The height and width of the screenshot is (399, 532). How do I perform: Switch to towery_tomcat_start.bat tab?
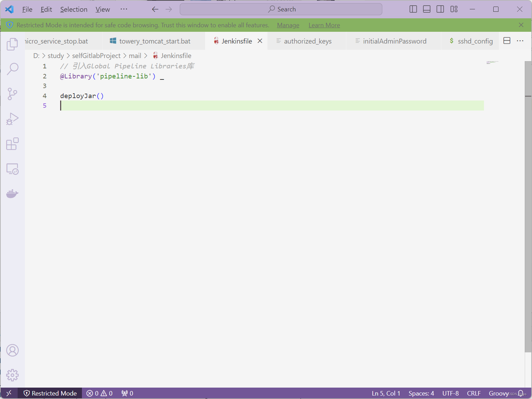(154, 41)
